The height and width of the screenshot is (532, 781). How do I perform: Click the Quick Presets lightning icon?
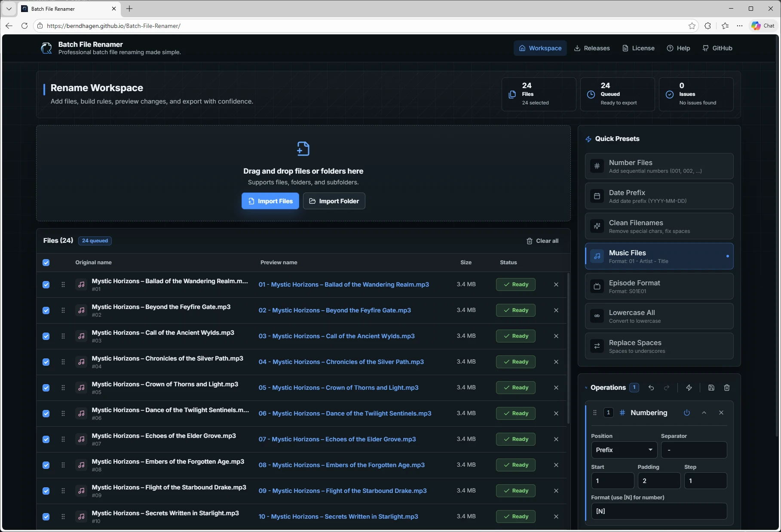tap(588, 139)
